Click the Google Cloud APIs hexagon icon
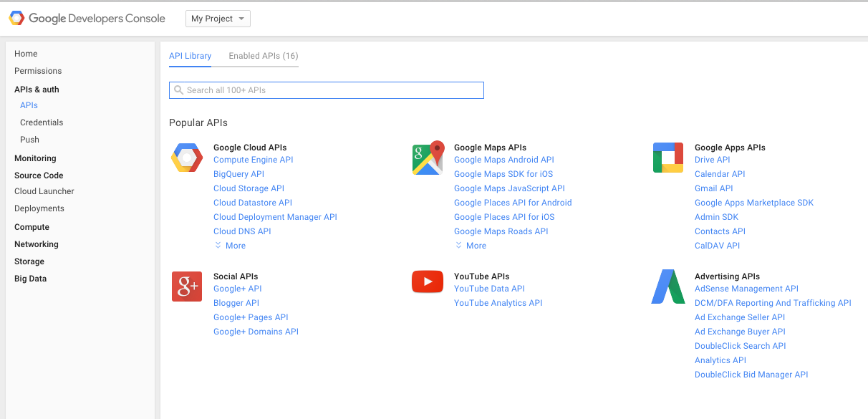Viewport: 868px width, 419px height. click(x=187, y=158)
